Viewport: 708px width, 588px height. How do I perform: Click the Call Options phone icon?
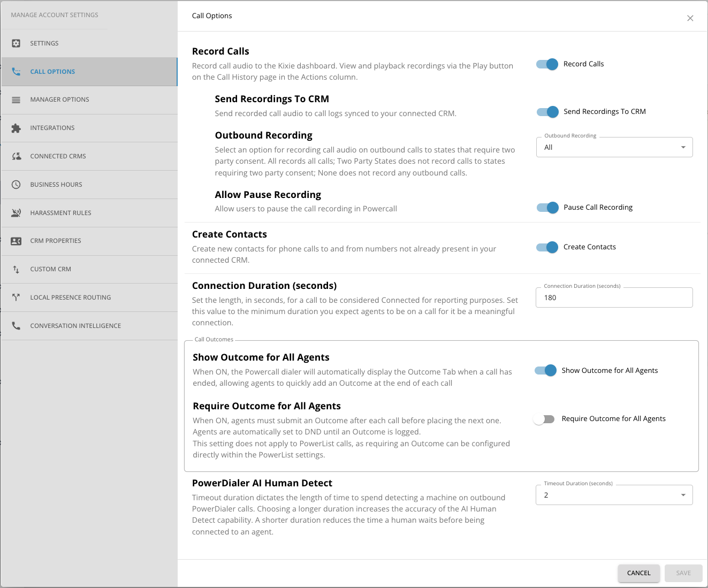[16, 72]
